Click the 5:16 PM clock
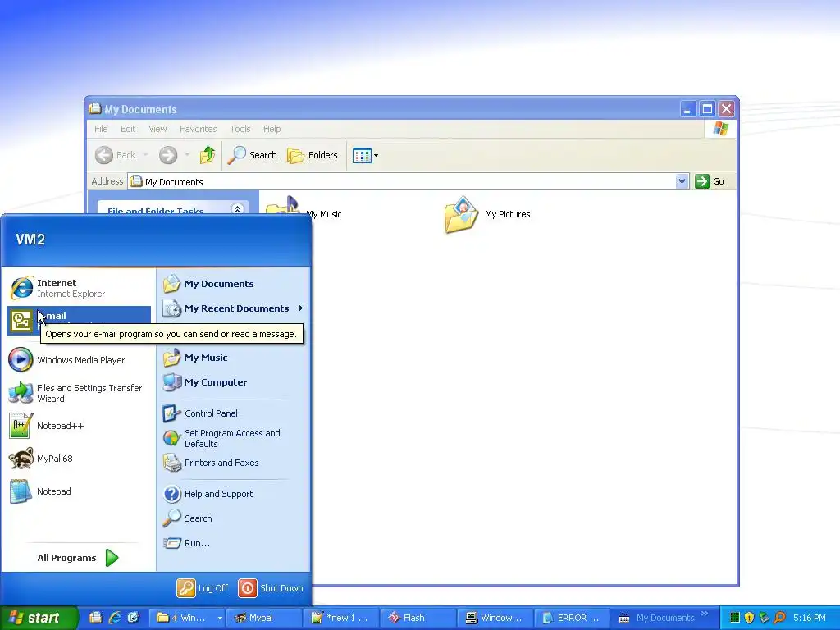Viewport: 840px width, 630px height. (810, 618)
